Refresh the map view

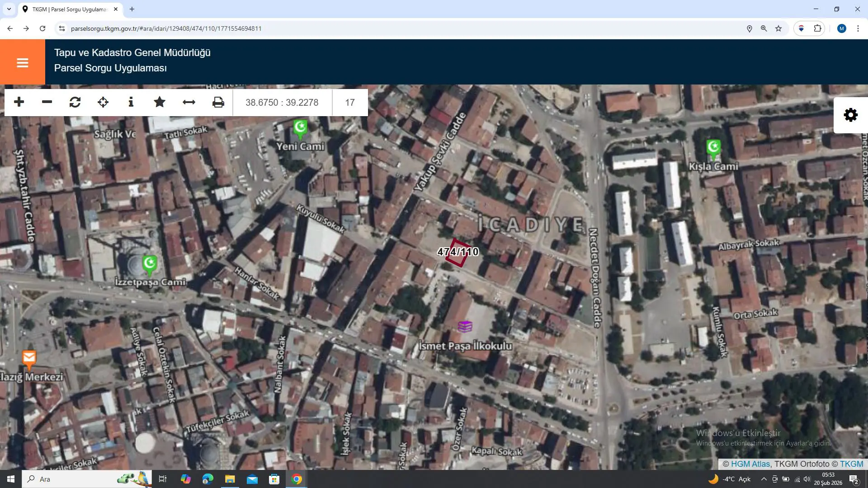(75, 102)
